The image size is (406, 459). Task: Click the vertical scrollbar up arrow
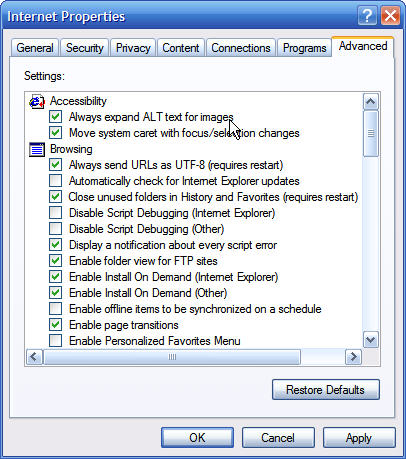(371, 102)
